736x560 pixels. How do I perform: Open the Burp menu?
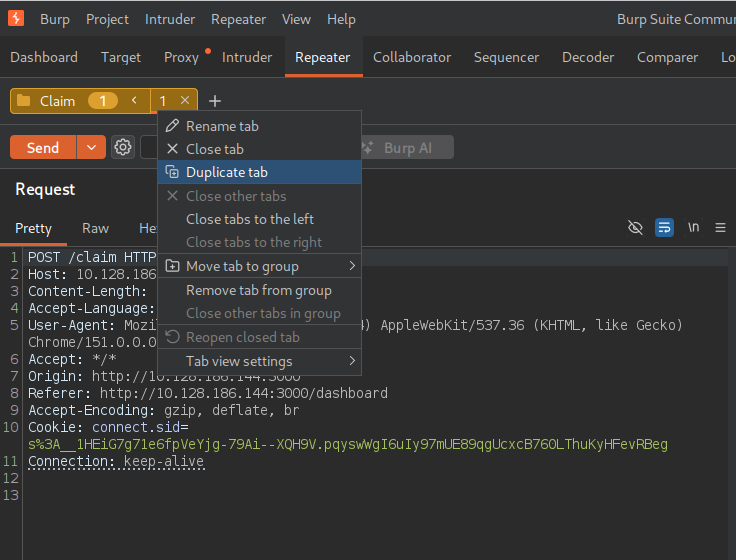[x=55, y=19]
